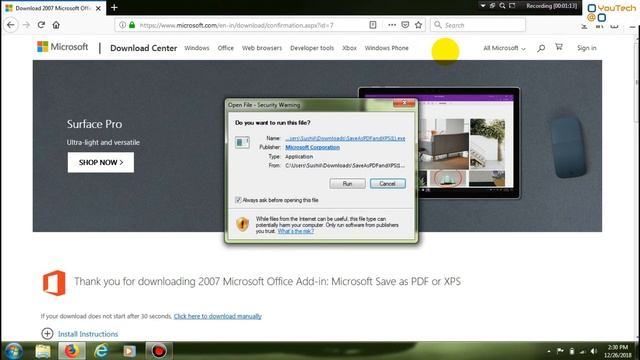Image resolution: width=640 pixels, height=360 pixels.
Task: Open the Windows Phone menu item
Action: [387, 48]
